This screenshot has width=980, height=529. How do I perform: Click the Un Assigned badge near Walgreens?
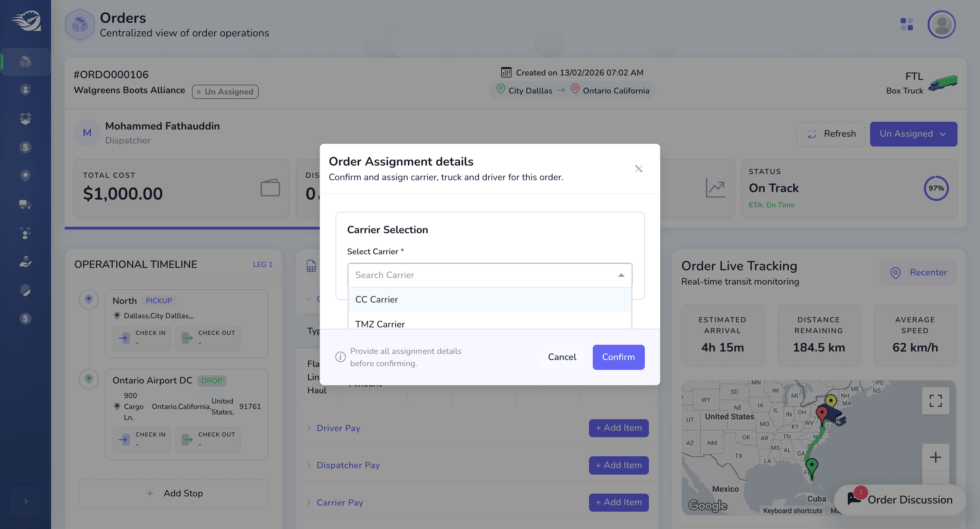[225, 91]
